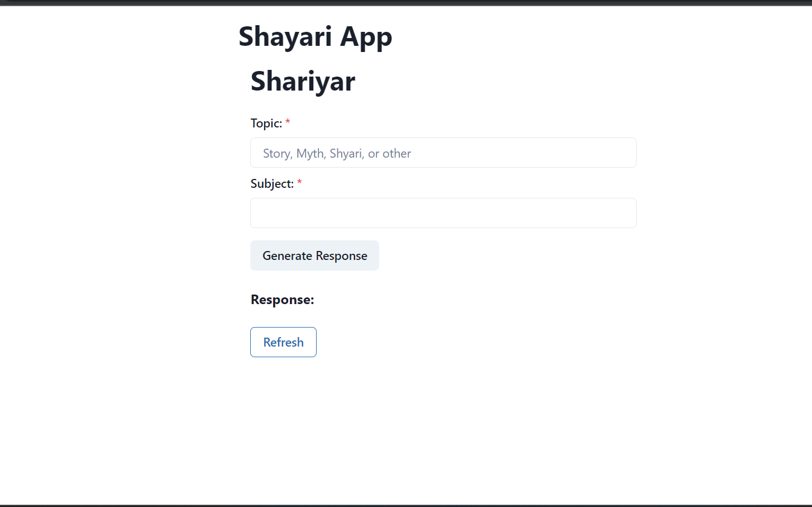Click the Shariyar subheading

click(303, 81)
